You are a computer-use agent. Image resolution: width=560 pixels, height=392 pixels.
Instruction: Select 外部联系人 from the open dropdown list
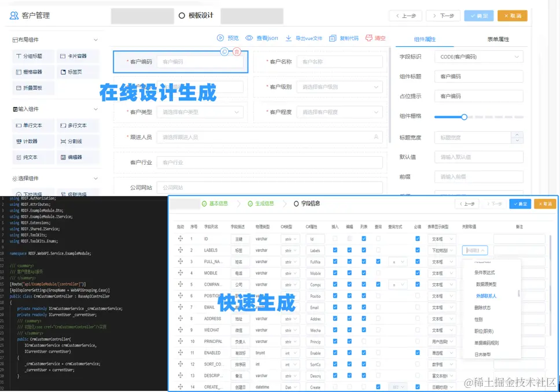487,295
